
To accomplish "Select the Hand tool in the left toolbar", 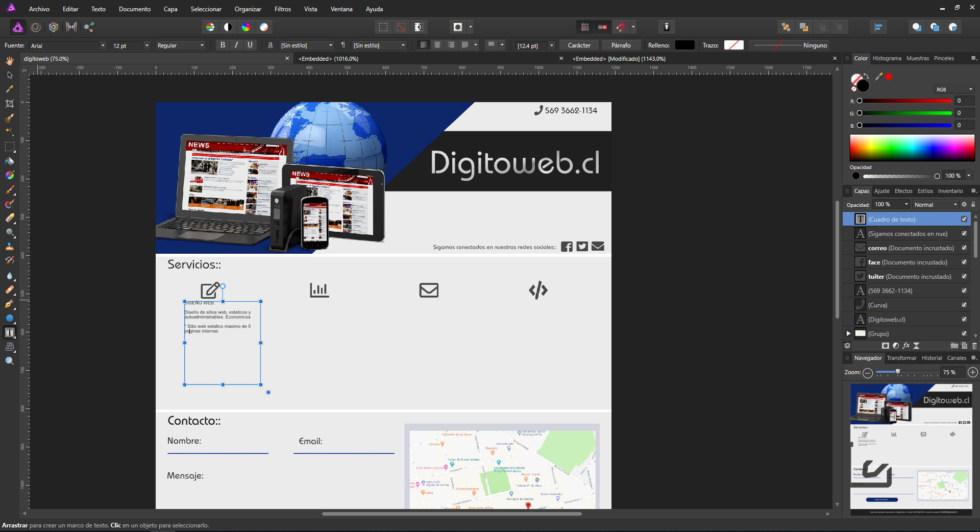I will pos(9,60).
